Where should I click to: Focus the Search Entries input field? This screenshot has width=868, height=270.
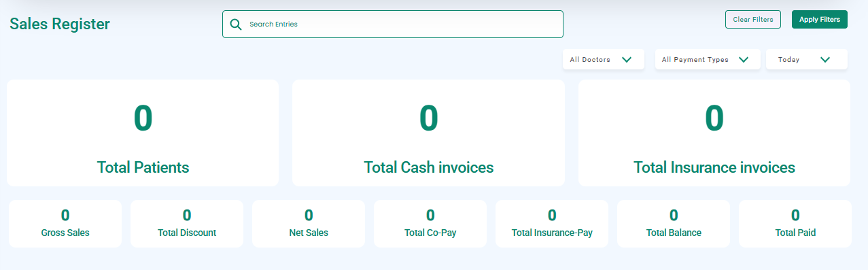(x=393, y=24)
